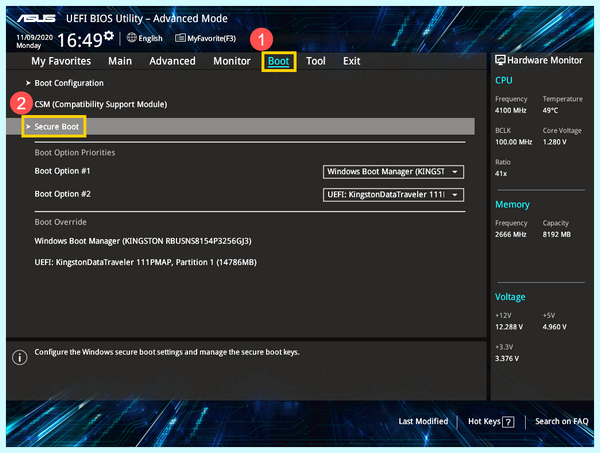Screen dimensions: 600x453
Task: Click memory capacity value 8192 MB
Action: 556,235
